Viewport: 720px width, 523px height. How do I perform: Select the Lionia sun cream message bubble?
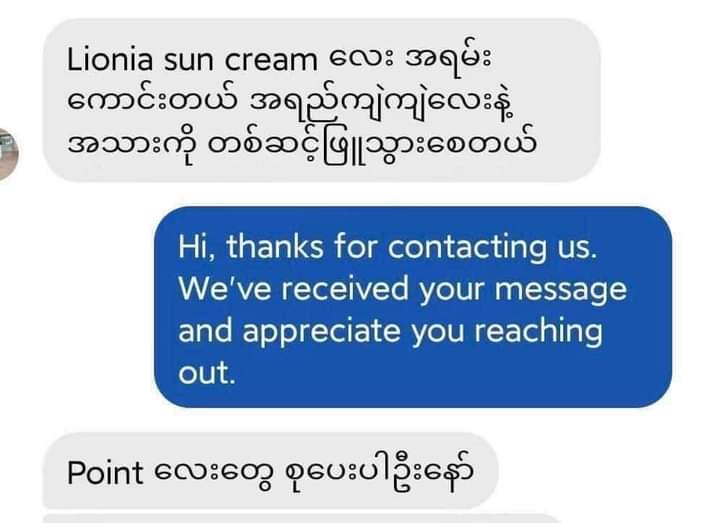coord(321,100)
